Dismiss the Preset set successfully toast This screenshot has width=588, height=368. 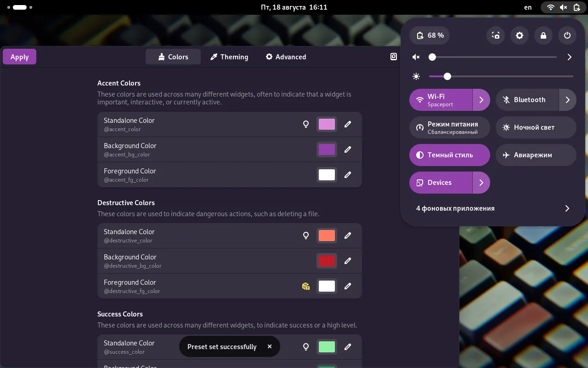[270, 346]
